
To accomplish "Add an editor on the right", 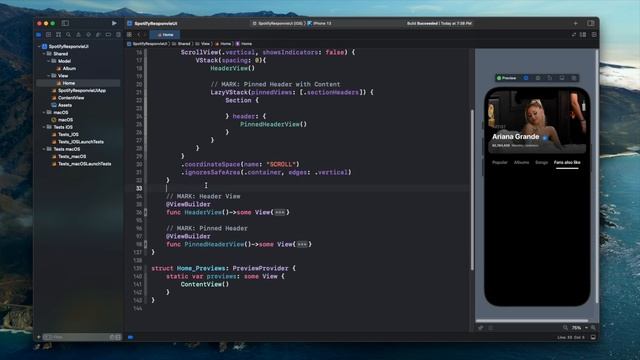I will pos(594,35).
